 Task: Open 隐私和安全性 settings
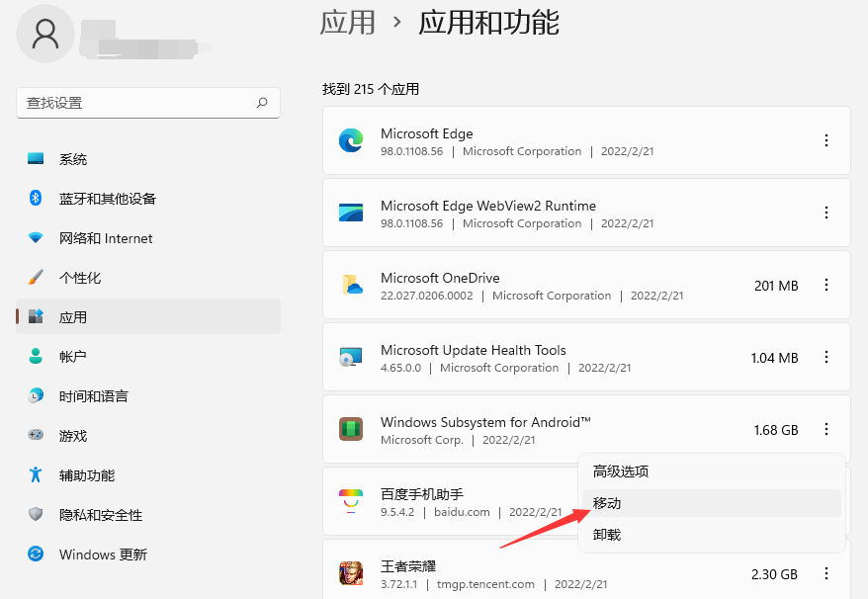pos(148,515)
